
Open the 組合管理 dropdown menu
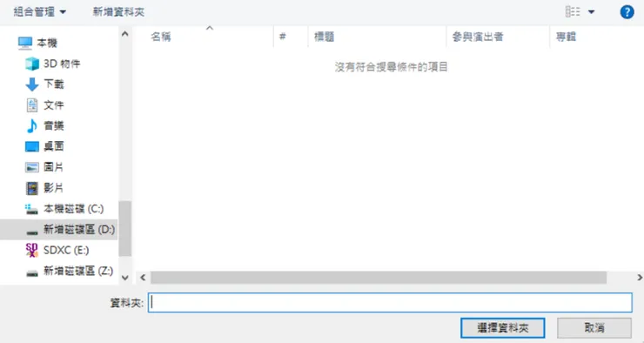pos(39,12)
